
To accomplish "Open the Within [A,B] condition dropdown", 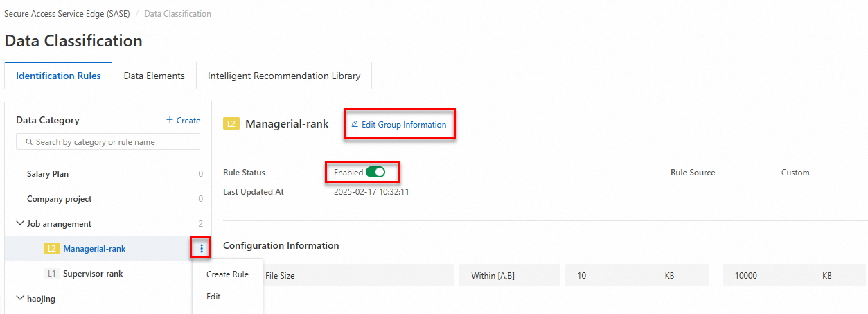I will click(508, 275).
